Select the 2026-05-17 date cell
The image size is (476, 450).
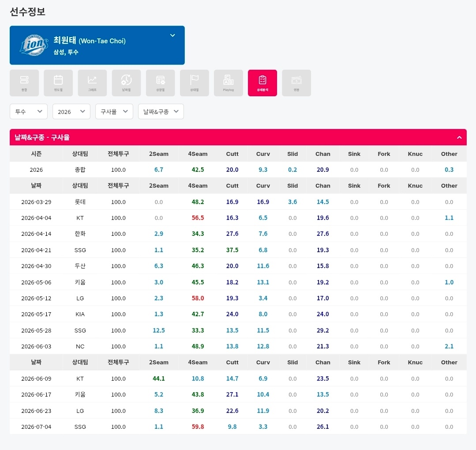pyautogui.click(x=36, y=314)
